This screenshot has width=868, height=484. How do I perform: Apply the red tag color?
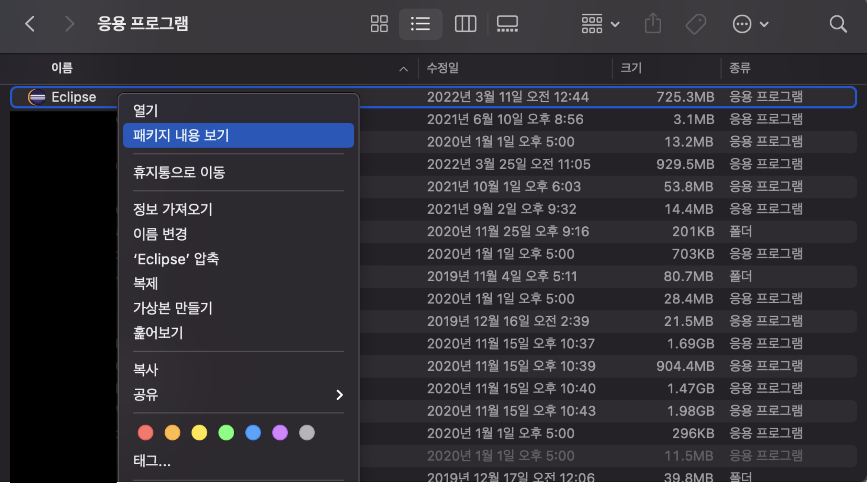145,433
